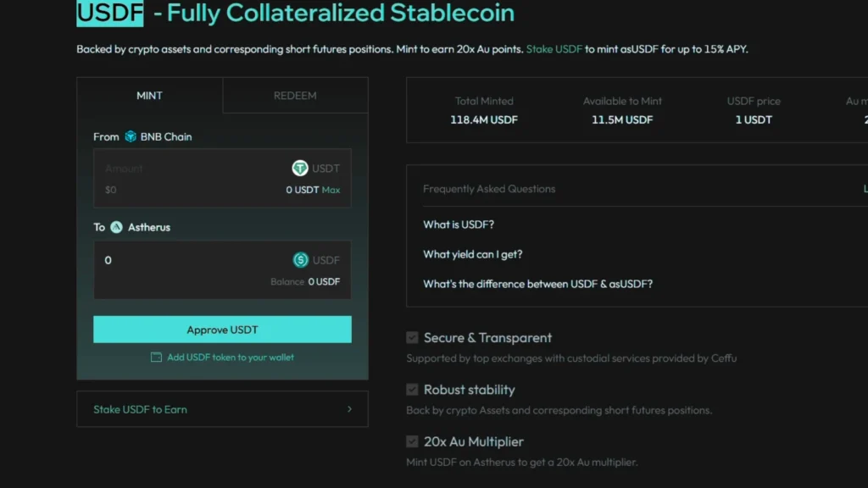868x488 pixels.
Task: Expand the What is USDF? question
Action: 459,225
